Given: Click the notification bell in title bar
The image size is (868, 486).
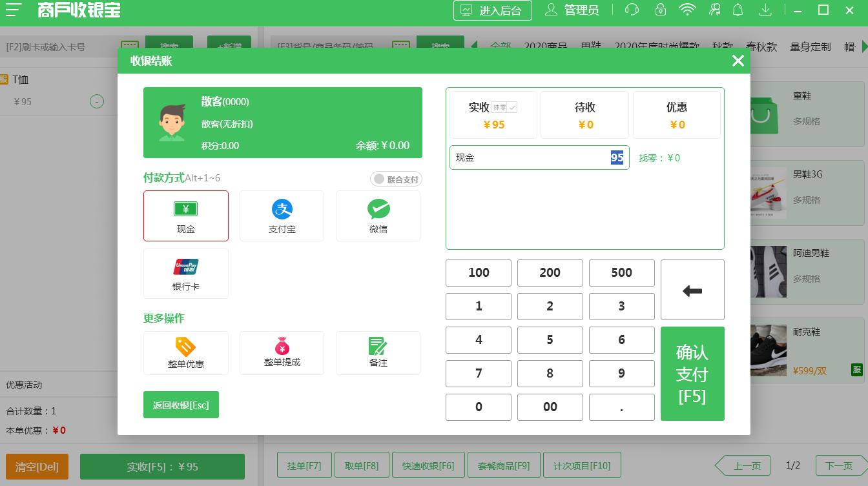Looking at the screenshot, I should click(738, 10).
